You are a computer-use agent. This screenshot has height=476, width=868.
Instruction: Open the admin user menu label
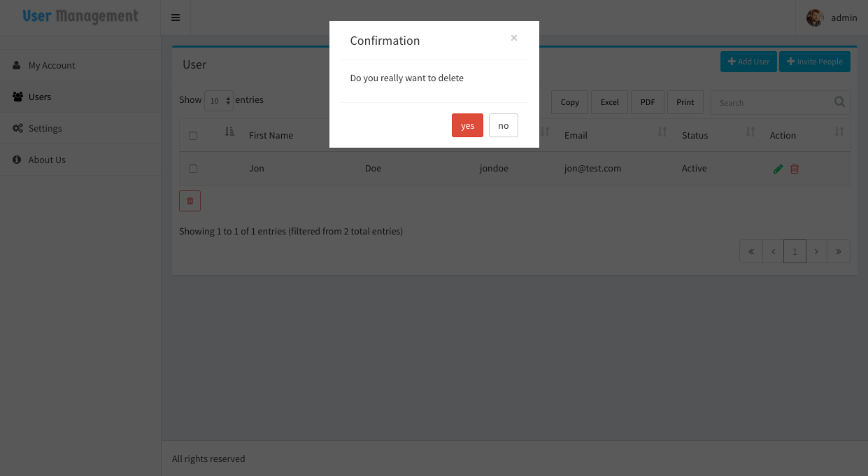(x=844, y=17)
